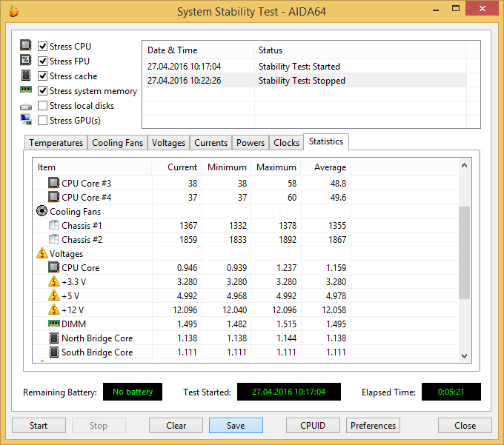Maximize the System Stability Test window

(456, 9)
